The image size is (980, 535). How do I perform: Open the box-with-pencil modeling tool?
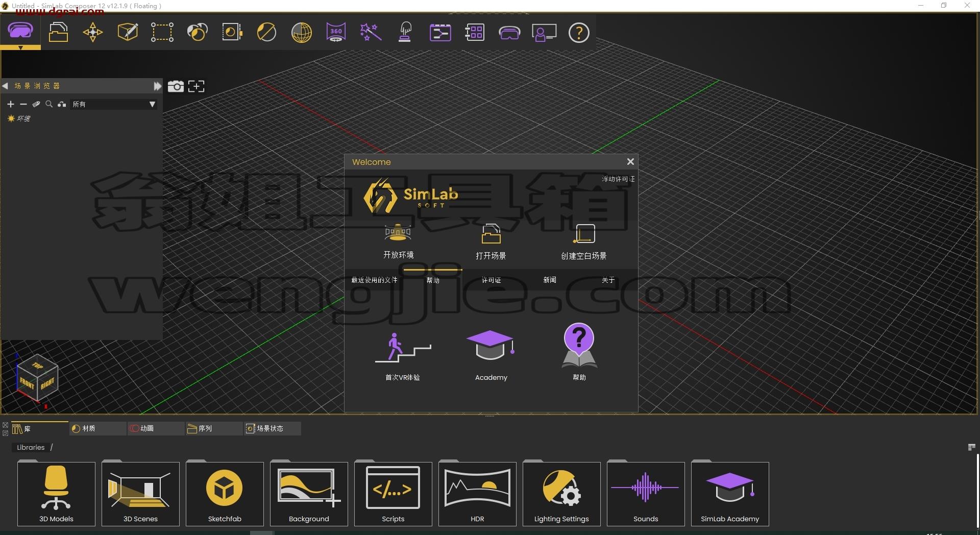pos(128,32)
